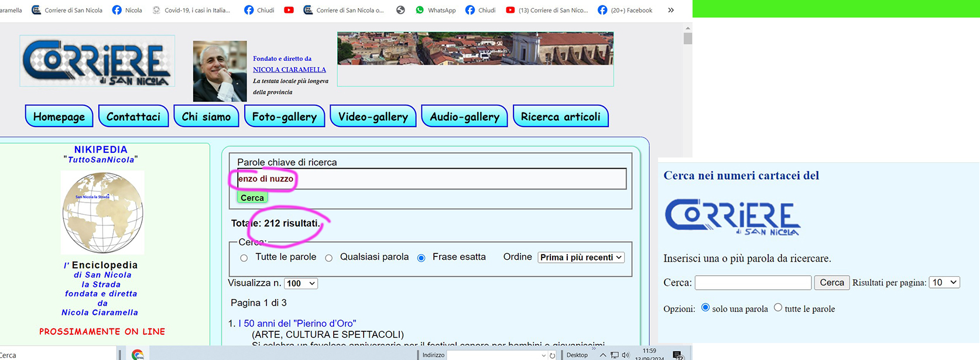Open Desktop toolbar in taskbar
Viewport: 980px width, 360px height.
point(577,355)
